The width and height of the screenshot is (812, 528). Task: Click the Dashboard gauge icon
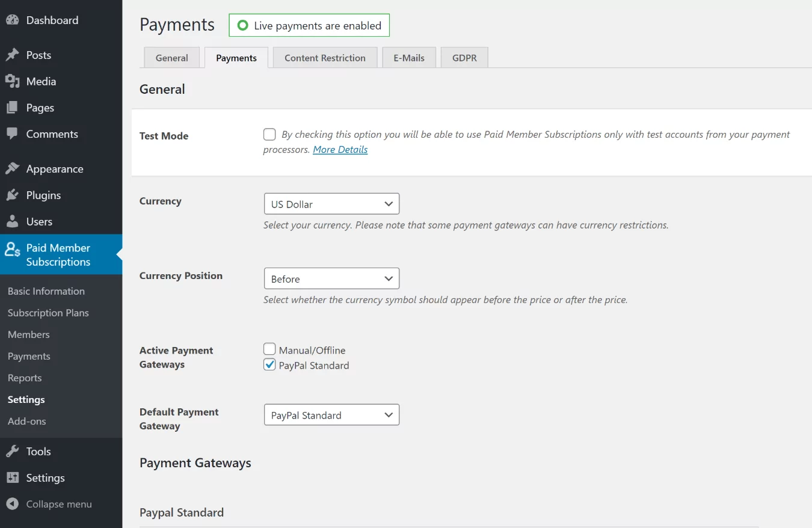[x=12, y=20]
